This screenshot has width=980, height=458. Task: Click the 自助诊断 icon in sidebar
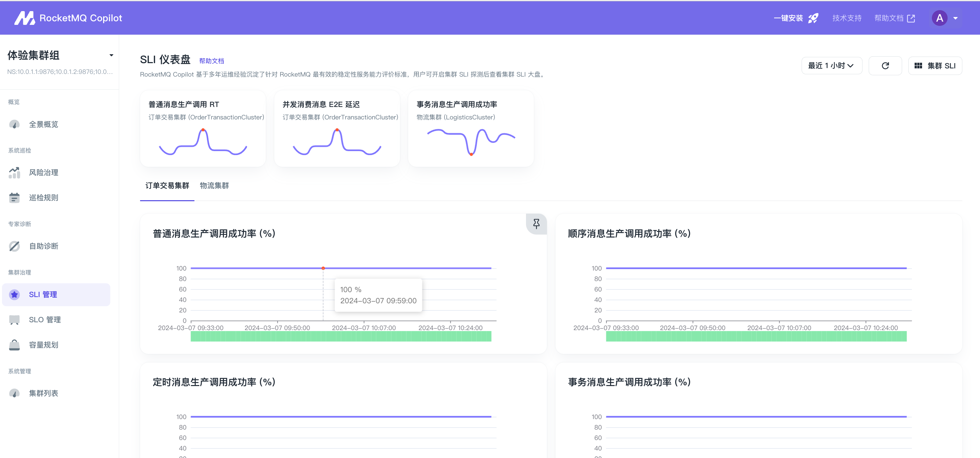coord(14,246)
